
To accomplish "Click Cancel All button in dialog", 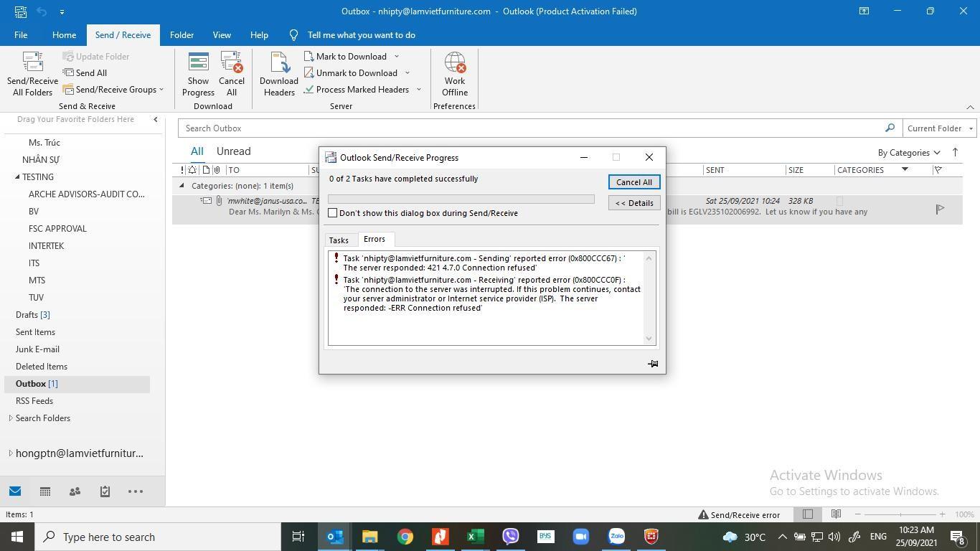I will coord(634,182).
